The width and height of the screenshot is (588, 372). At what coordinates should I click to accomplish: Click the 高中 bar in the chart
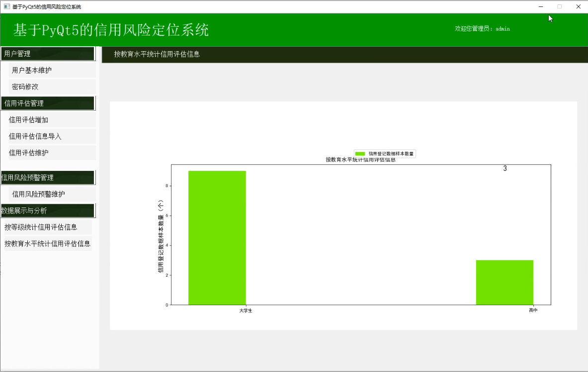click(504, 282)
